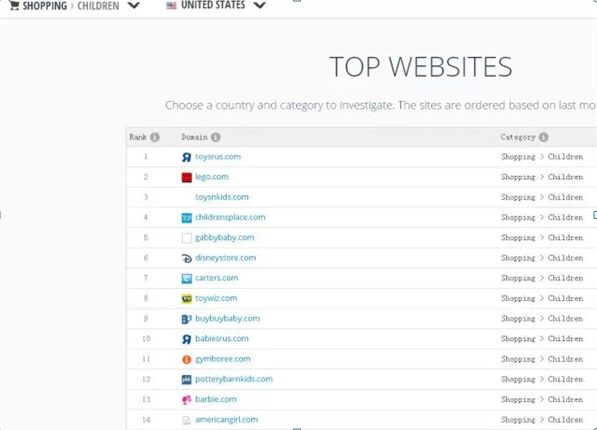The width and height of the screenshot is (597, 430).
Task: Click the americangirl.com page favicon
Action: (186, 420)
